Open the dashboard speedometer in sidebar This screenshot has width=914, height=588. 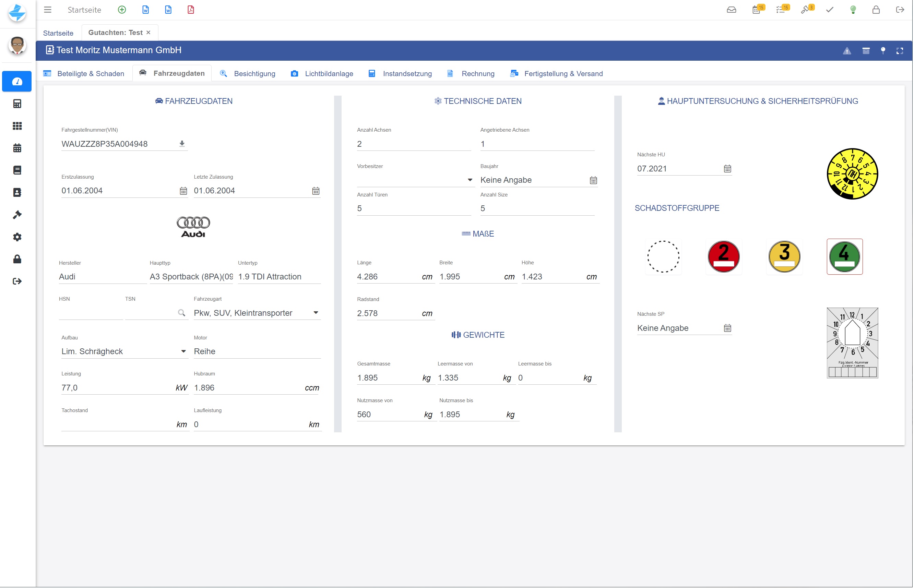pyautogui.click(x=17, y=81)
